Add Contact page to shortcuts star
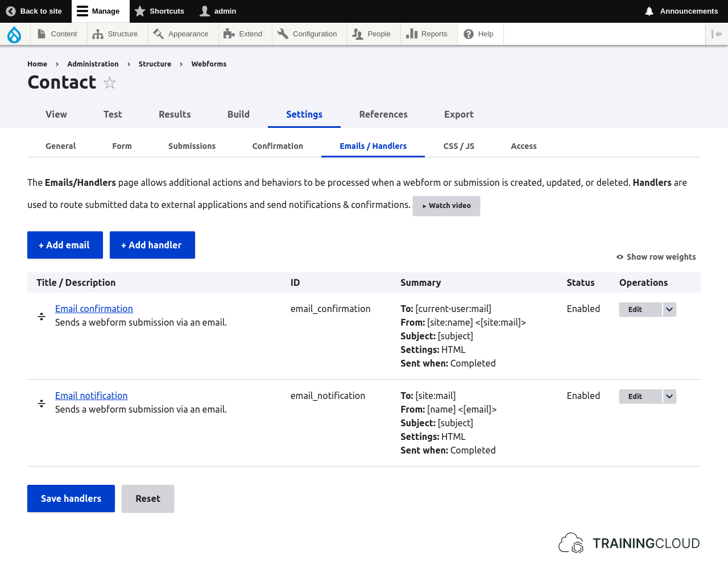Viewport: 728px width, 582px height. [x=110, y=83]
